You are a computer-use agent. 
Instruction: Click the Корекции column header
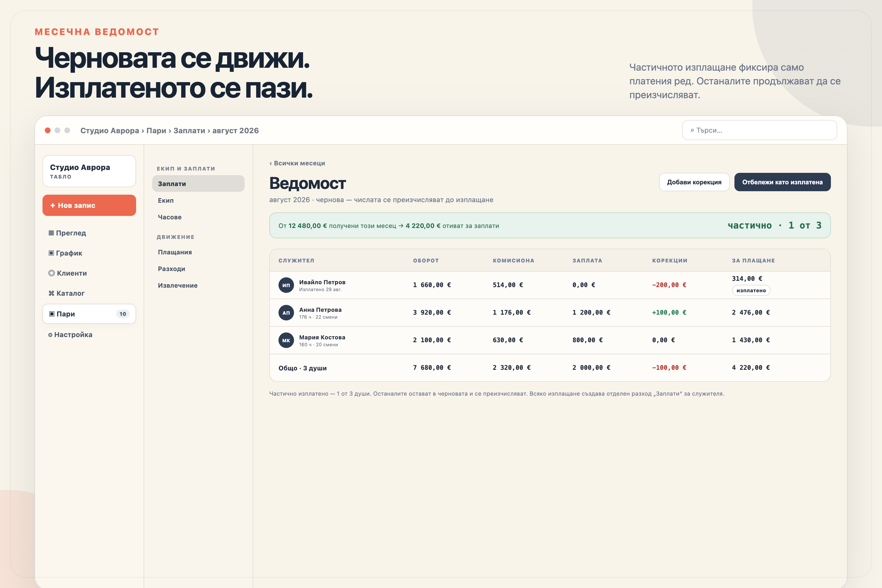click(670, 260)
